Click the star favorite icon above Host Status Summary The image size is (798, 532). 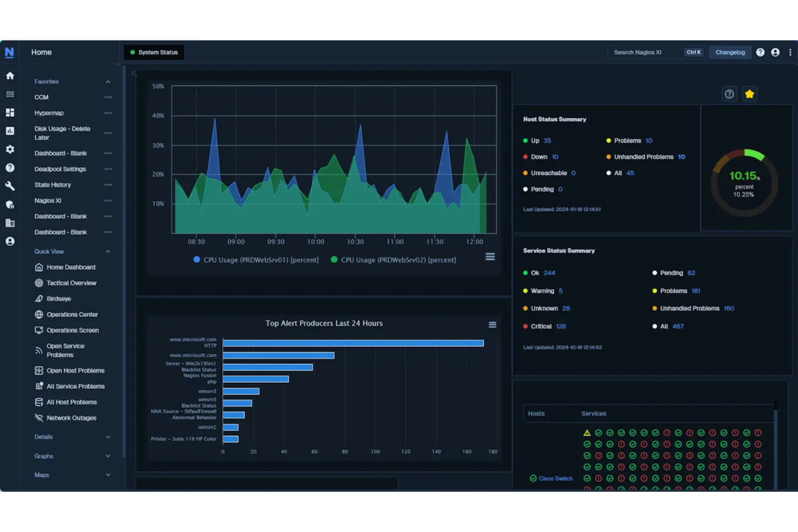pos(749,94)
